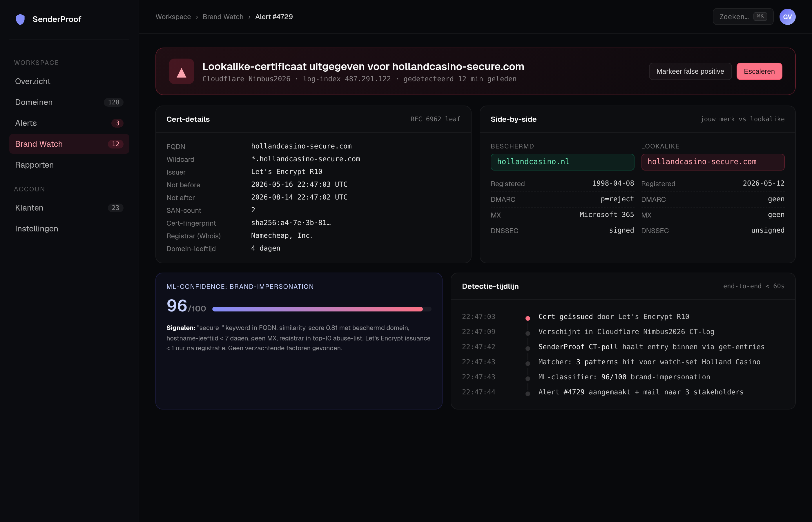The height and width of the screenshot is (522, 812).
Task: Click the end-to-end < 60s label
Action: coord(753,286)
